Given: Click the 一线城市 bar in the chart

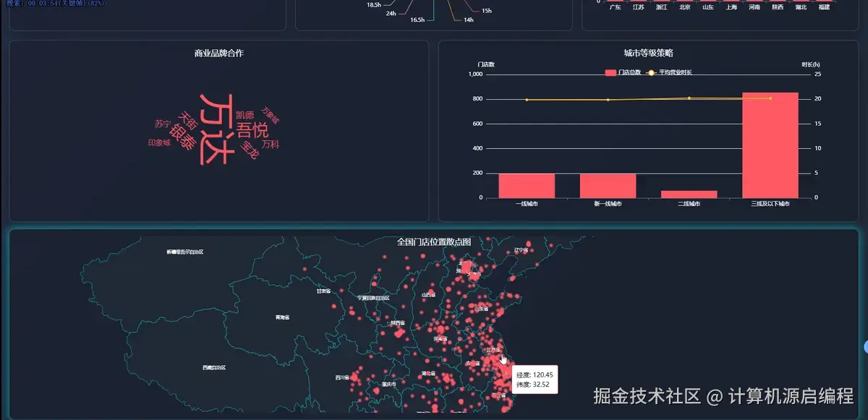Looking at the screenshot, I should pos(527,186).
